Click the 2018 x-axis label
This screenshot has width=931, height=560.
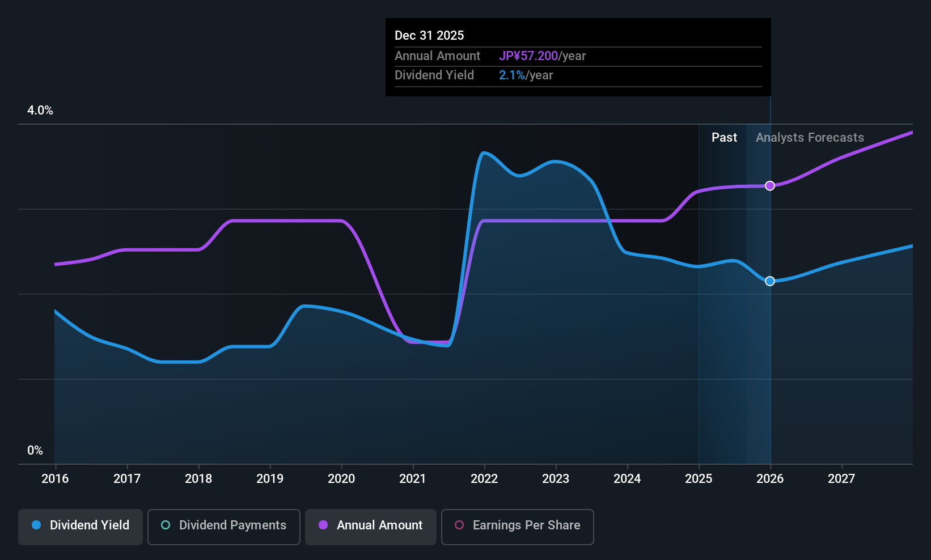[198, 479]
